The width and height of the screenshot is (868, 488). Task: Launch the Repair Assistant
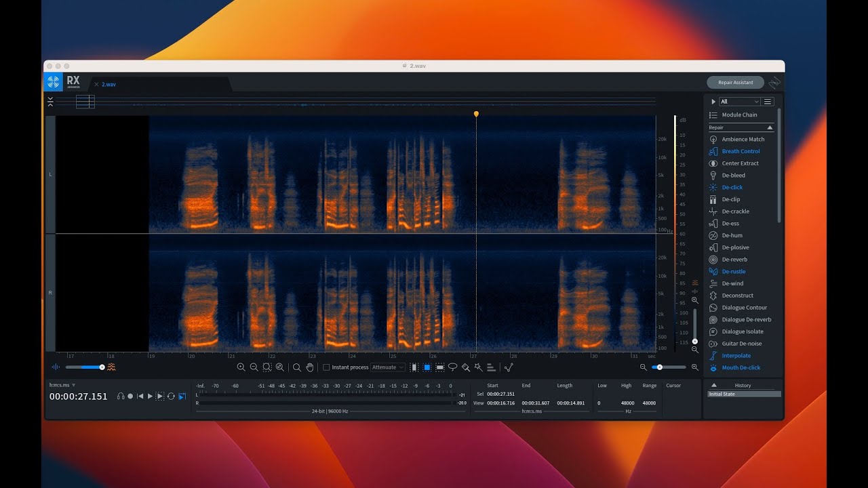click(x=736, y=83)
